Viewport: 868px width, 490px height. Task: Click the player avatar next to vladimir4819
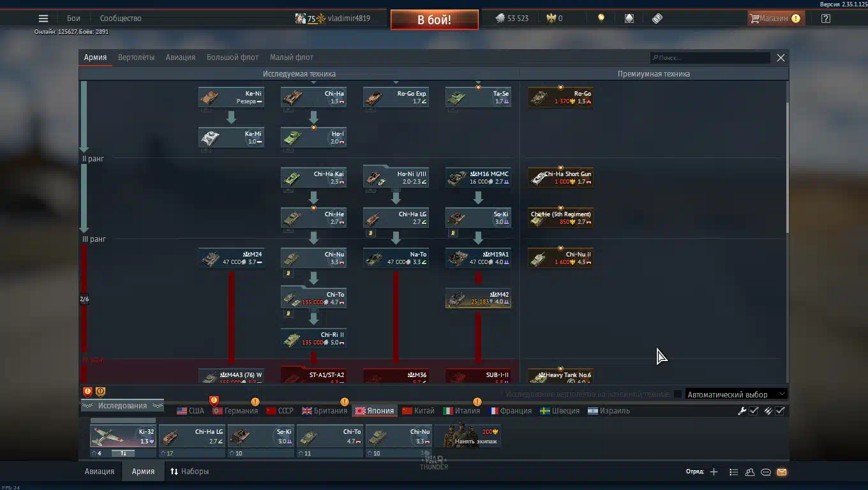point(300,19)
